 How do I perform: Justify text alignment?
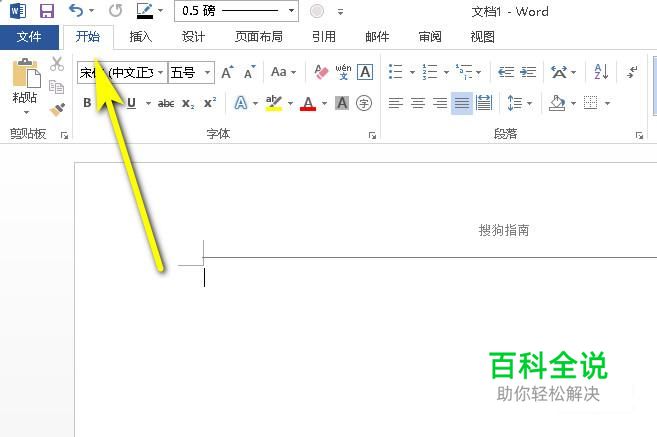462,103
